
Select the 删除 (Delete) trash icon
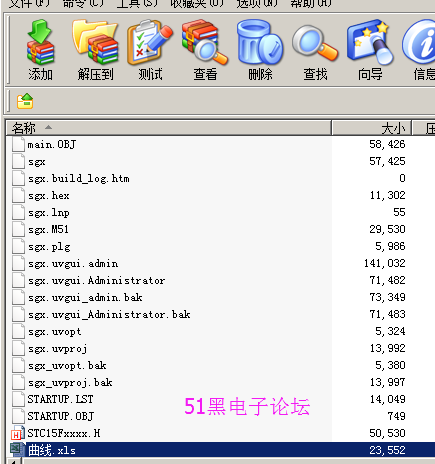pos(260,50)
